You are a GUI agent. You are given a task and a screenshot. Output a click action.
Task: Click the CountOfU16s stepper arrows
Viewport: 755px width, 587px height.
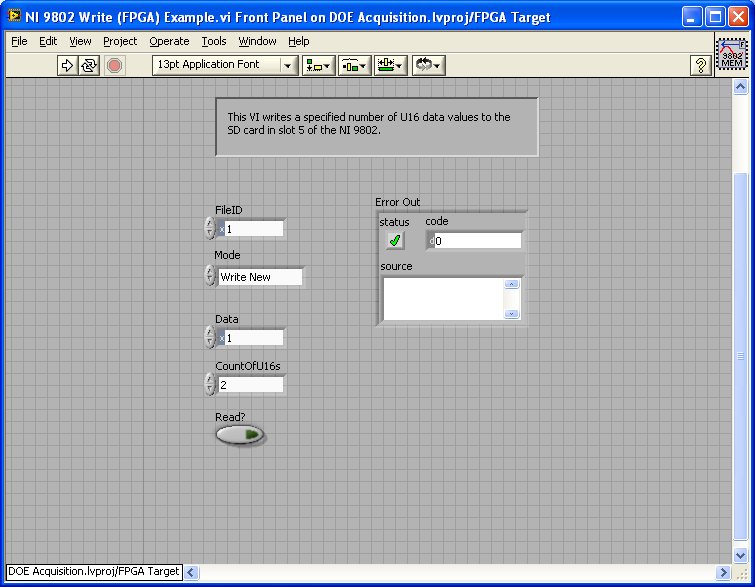[210, 384]
